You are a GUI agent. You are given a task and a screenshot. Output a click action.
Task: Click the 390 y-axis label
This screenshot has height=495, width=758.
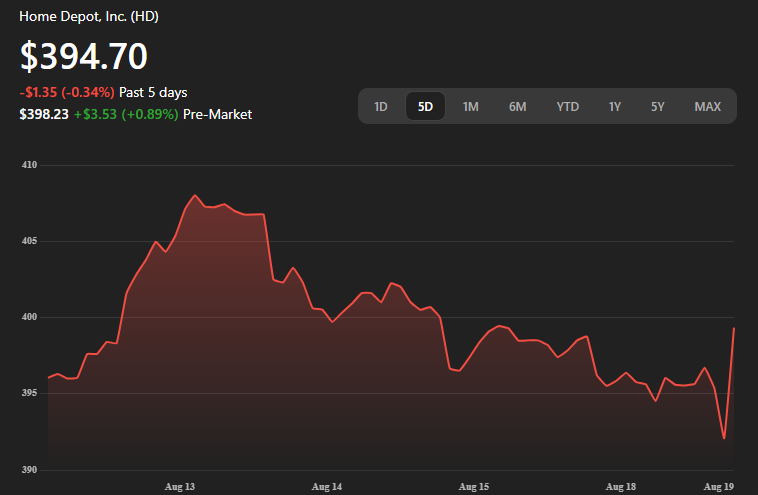[29, 469]
